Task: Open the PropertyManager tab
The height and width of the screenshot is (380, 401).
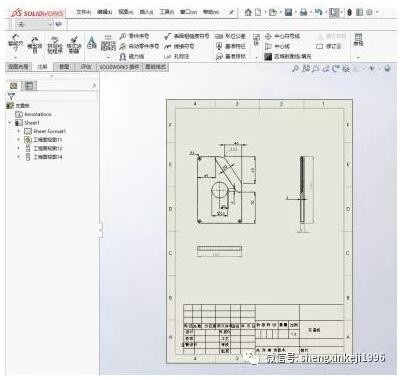Action: [x=29, y=86]
